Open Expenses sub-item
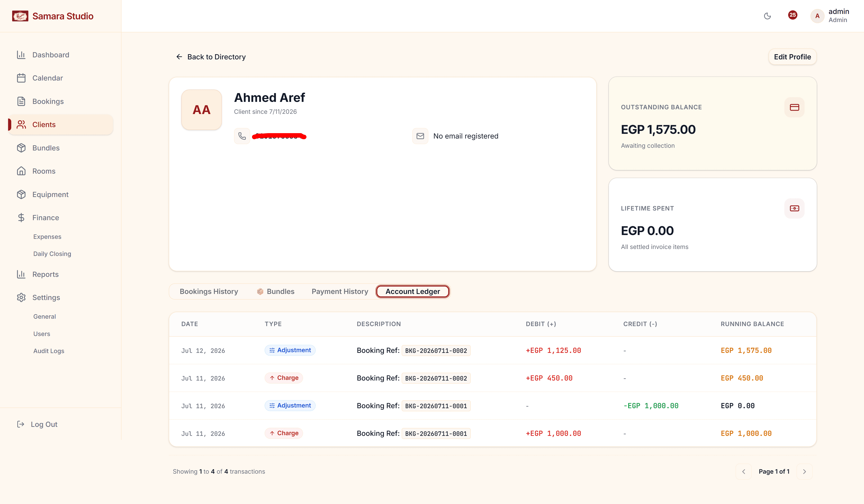 [x=47, y=237]
